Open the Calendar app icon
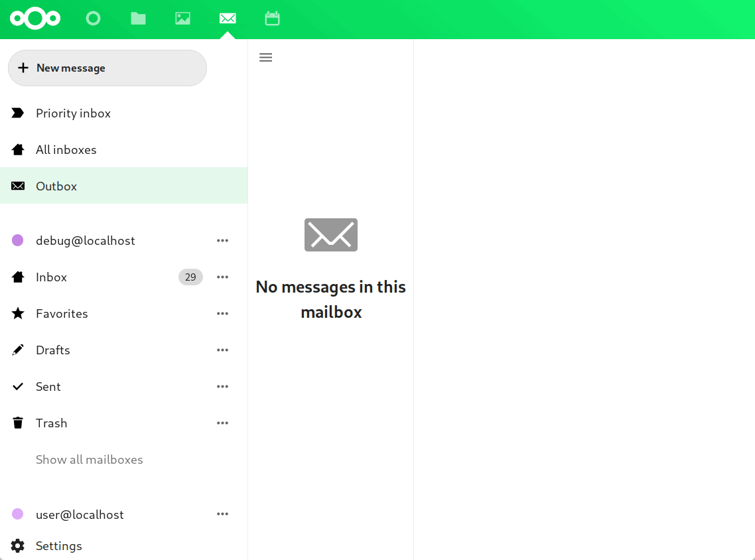Viewport: 755px width, 560px height. pos(272,19)
